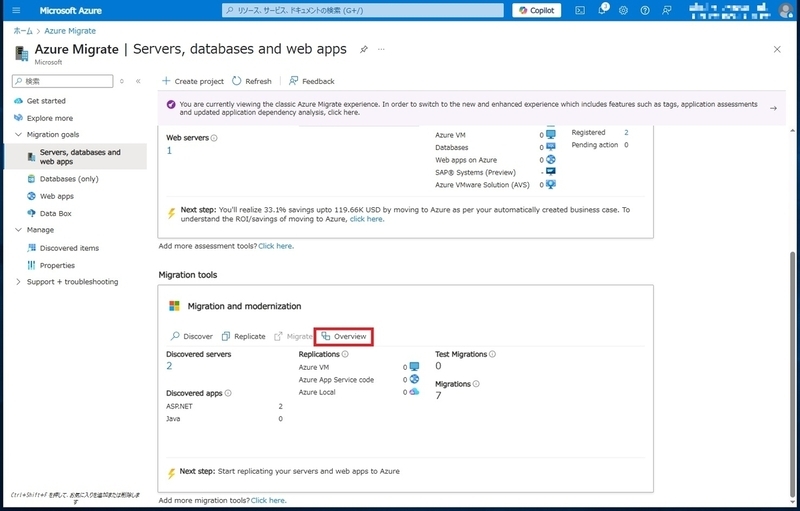Click the Web servers info icon
The height and width of the screenshot is (511, 800).
point(214,138)
